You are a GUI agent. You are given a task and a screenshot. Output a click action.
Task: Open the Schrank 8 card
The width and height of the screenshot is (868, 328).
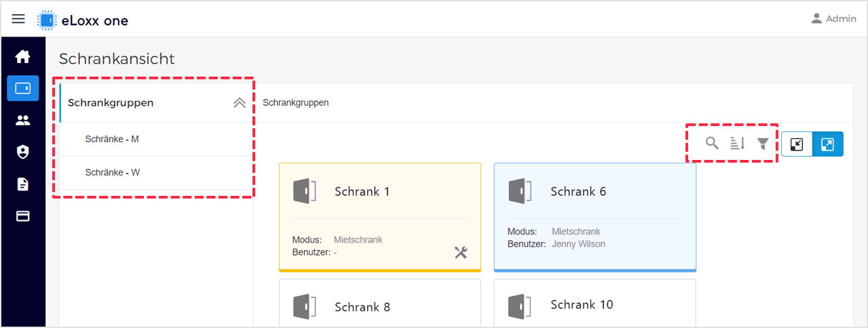tap(380, 303)
